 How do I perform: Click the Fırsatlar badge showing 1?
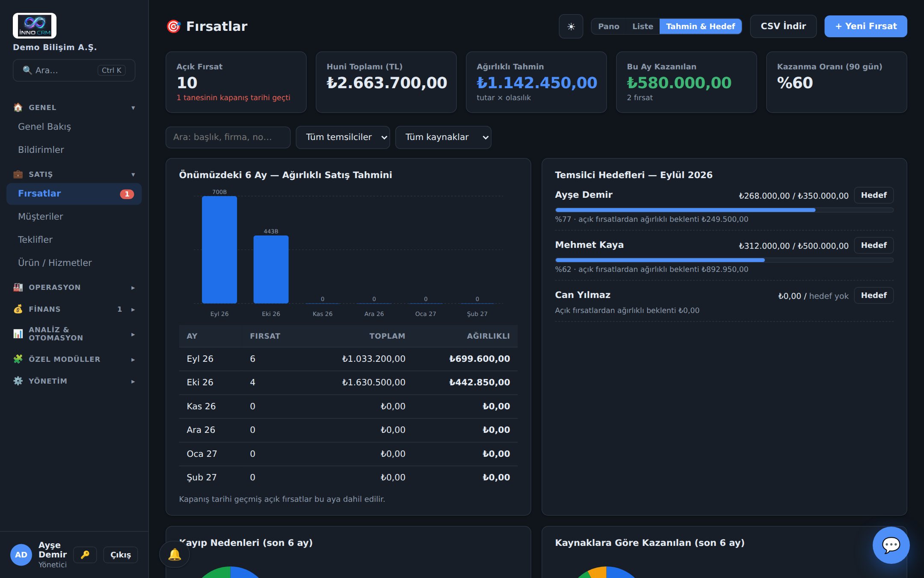pos(127,194)
